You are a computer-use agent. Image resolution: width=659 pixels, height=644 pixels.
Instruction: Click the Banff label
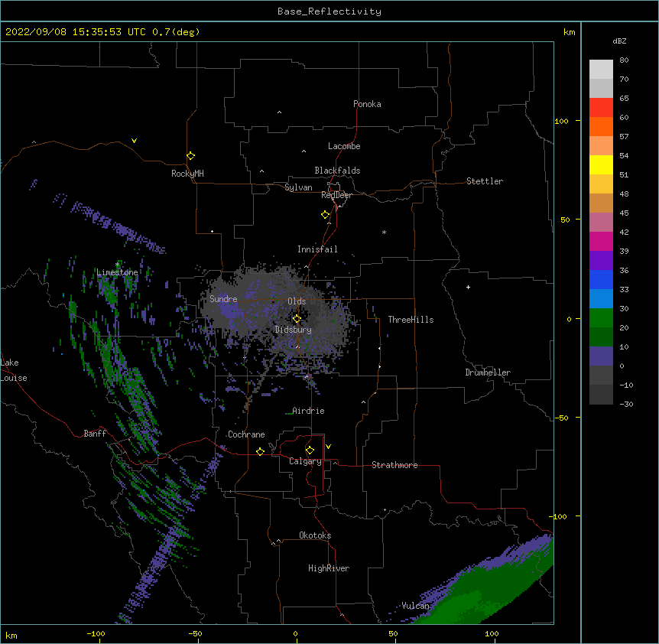[x=95, y=434]
